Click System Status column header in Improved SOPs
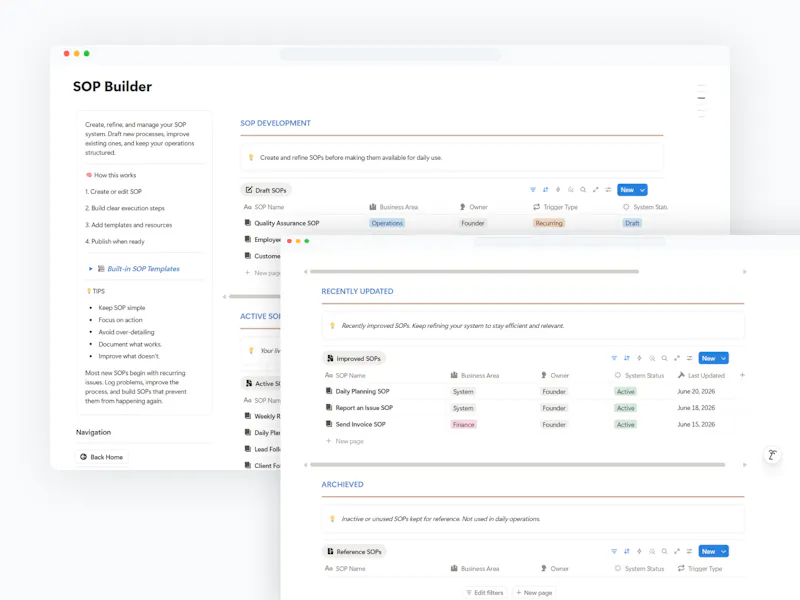Image resolution: width=800 pixels, height=600 pixels. [x=639, y=376]
